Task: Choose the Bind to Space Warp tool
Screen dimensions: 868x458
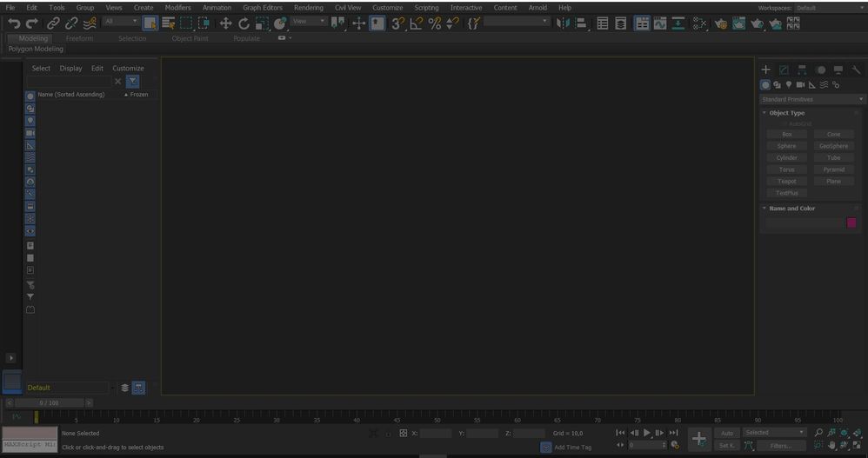Action: click(90, 23)
